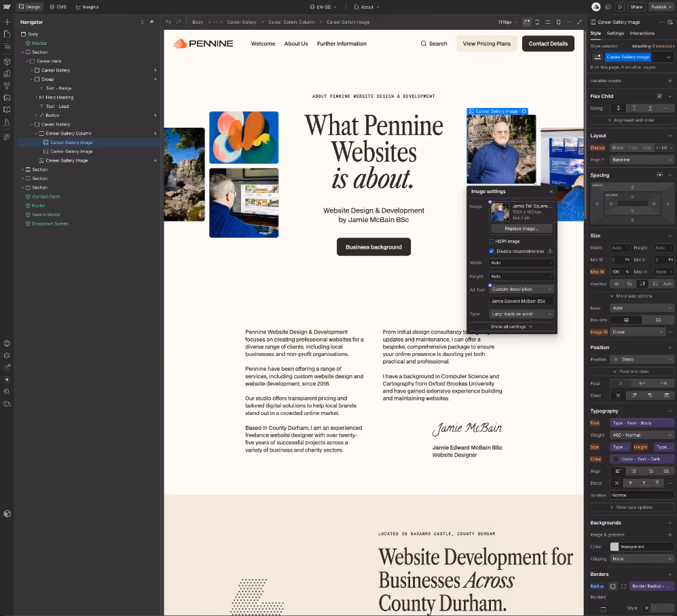Click the Share button
This screenshot has width=677, height=616.
point(636,7)
